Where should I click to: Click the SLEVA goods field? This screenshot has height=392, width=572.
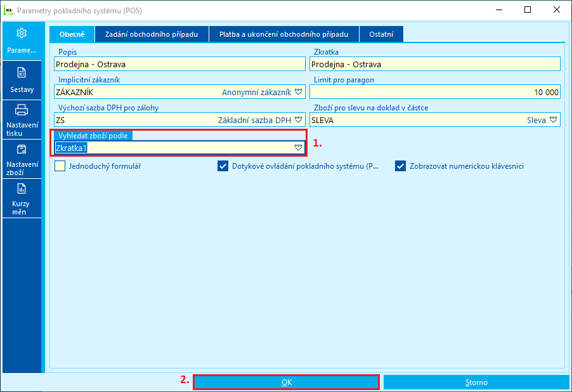pos(435,120)
